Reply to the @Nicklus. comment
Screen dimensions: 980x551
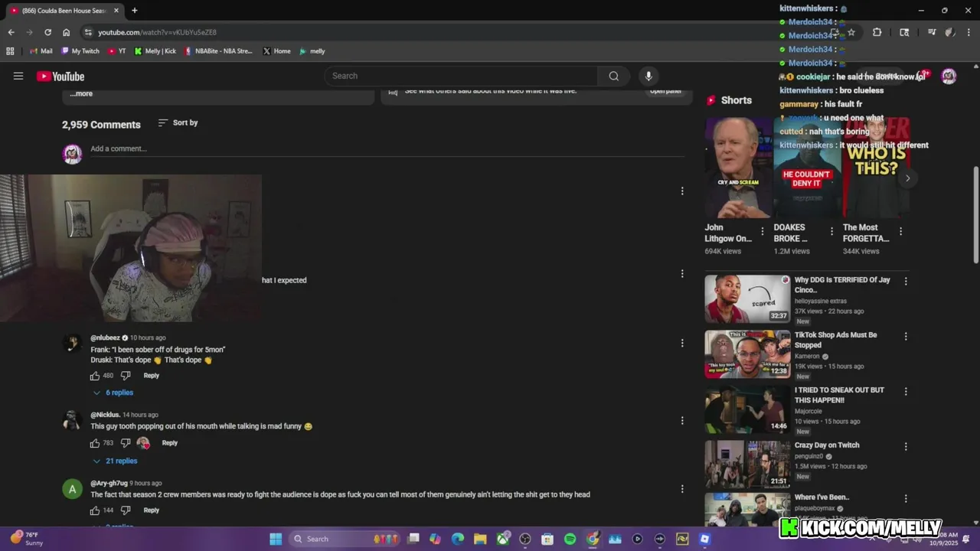(x=170, y=443)
